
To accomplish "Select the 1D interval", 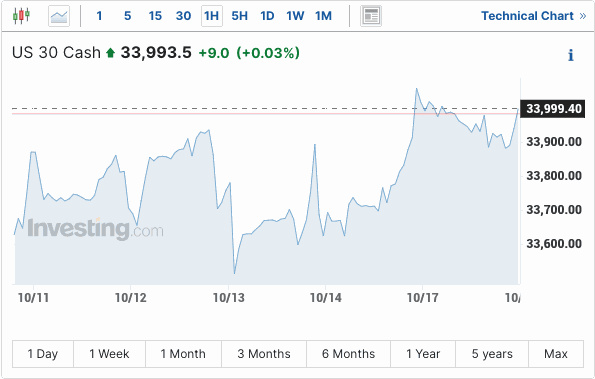I will pos(267,16).
